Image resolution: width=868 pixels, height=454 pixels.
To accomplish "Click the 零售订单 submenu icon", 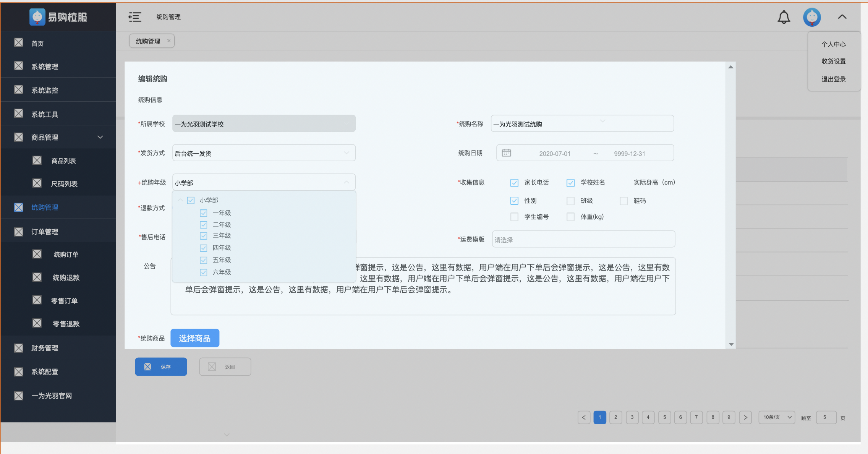I will tap(37, 300).
